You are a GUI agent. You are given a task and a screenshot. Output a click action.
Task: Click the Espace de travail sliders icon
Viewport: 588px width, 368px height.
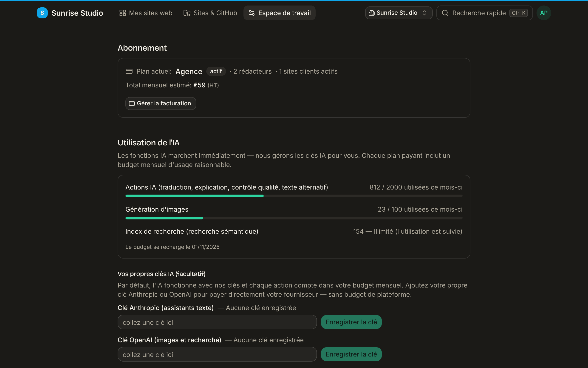[252, 13]
